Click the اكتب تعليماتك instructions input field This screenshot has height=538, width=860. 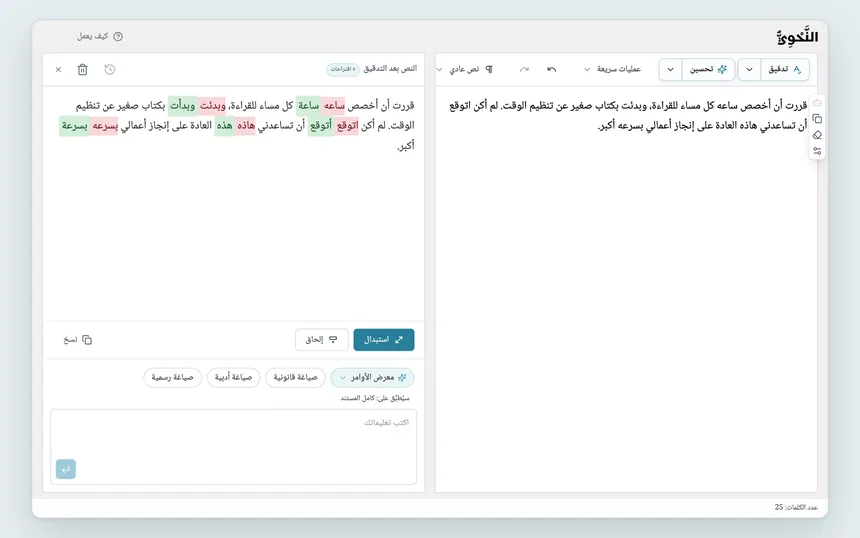[x=234, y=446]
